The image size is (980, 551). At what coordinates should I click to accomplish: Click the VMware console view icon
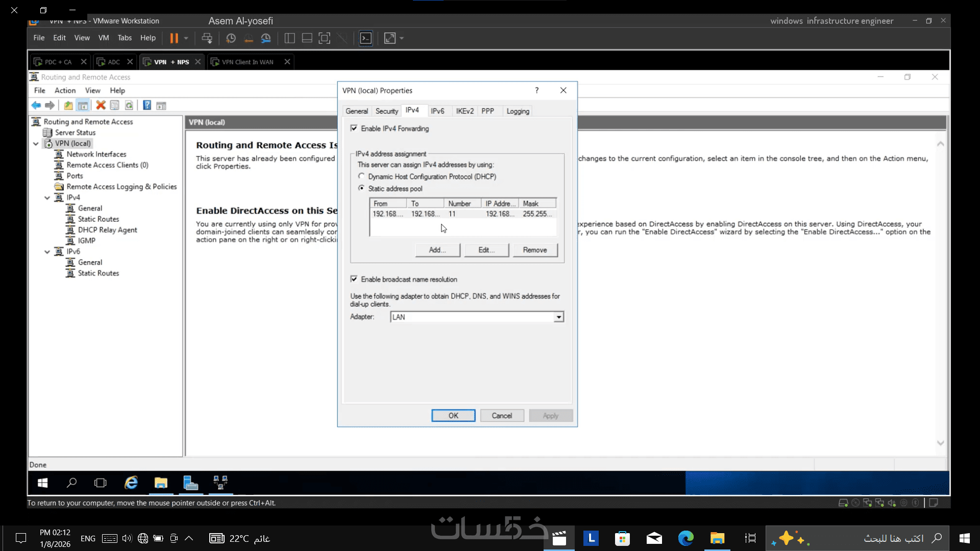pos(366,38)
